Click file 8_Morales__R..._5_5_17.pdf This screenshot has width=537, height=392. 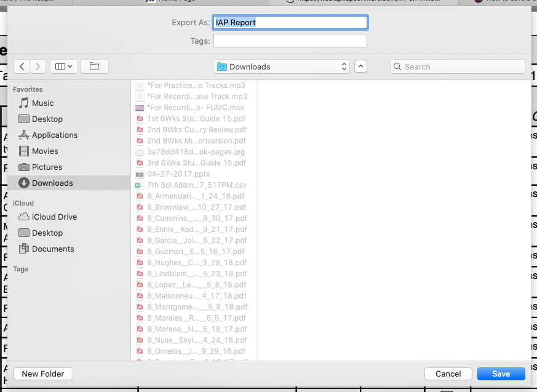[194, 318]
